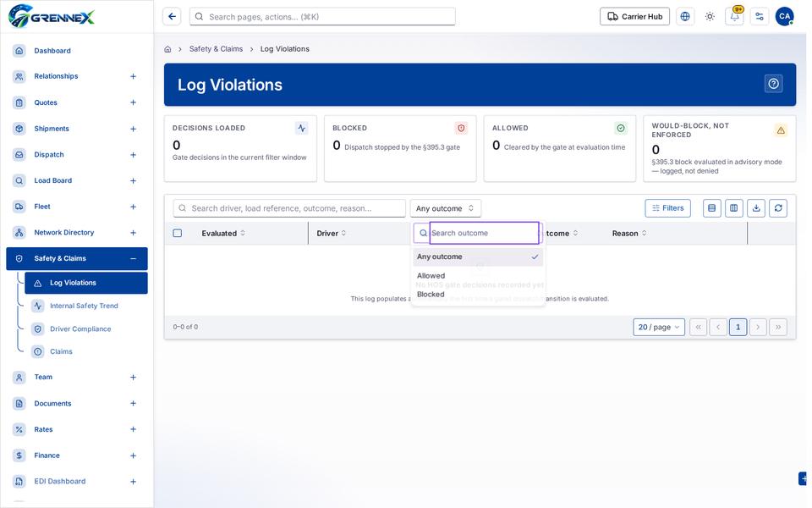
Task: Open Carrier Hub
Action: coord(634,17)
